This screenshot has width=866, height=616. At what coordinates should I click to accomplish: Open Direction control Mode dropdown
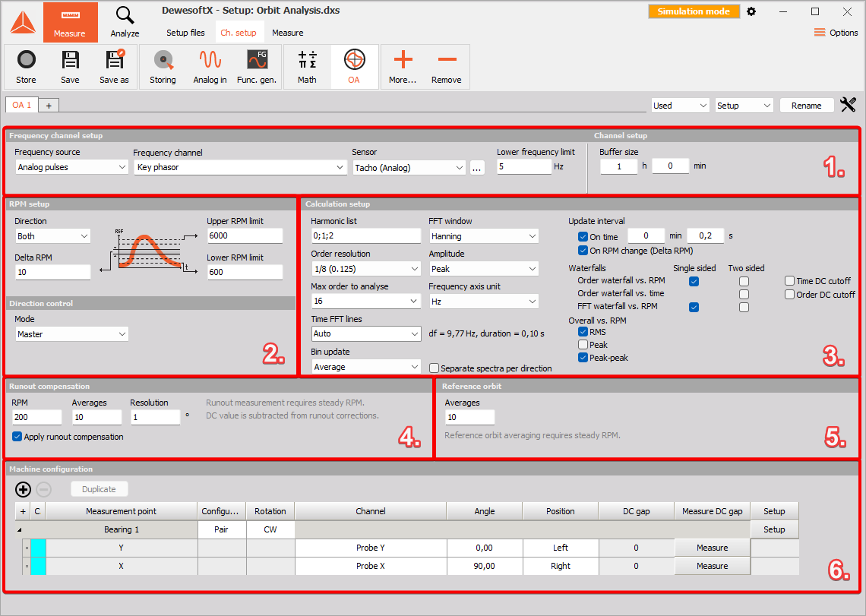(x=72, y=334)
